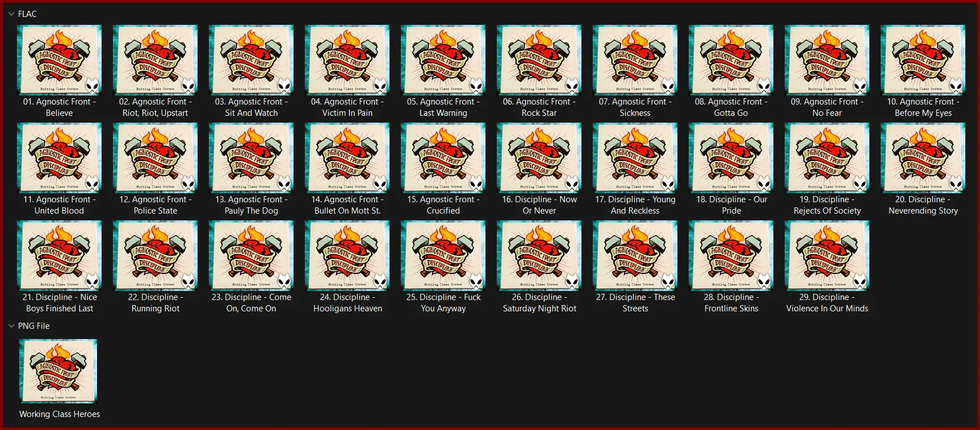Select track 28 Frontline Skins thumbnail
Screen dimensions: 980x430
point(731,255)
